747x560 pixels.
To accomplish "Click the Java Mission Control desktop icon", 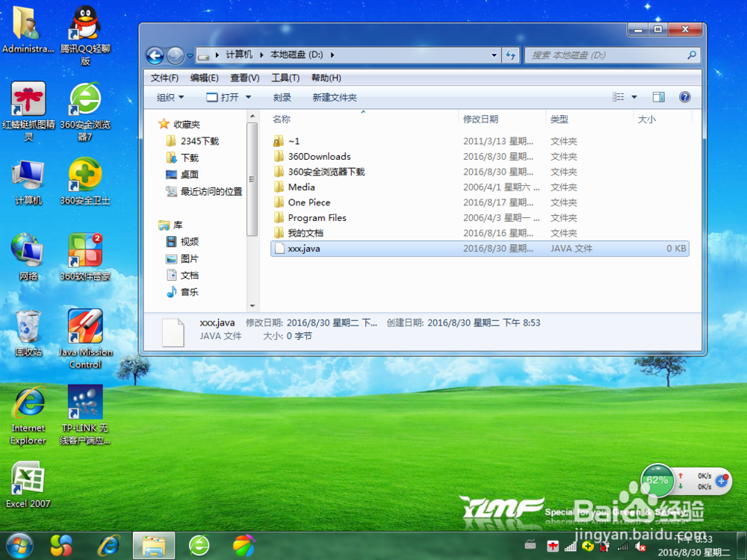I will [x=85, y=338].
